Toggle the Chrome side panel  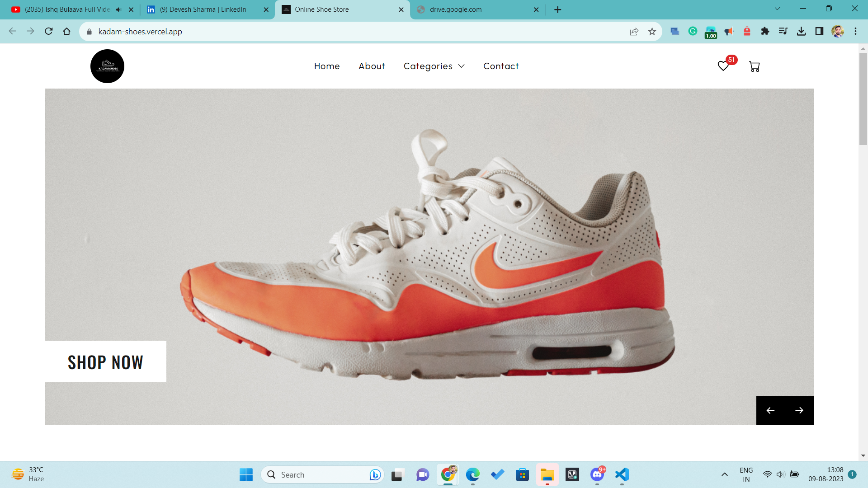point(819,31)
